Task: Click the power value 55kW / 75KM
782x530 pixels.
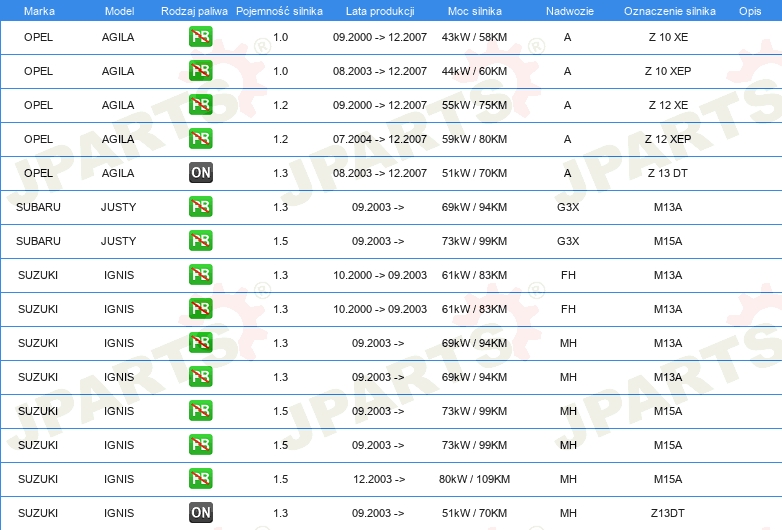Action: pyautogui.click(x=474, y=105)
